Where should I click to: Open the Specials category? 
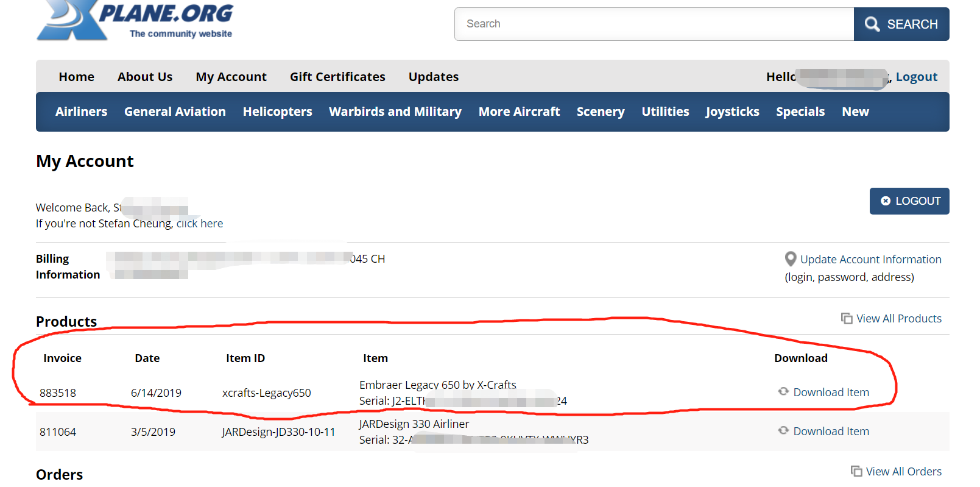coord(800,112)
